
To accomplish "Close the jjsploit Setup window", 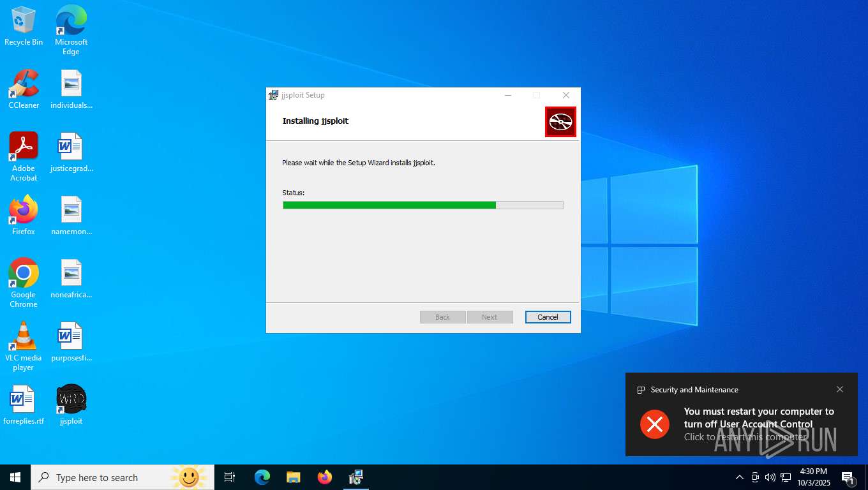I will [566, 95].
